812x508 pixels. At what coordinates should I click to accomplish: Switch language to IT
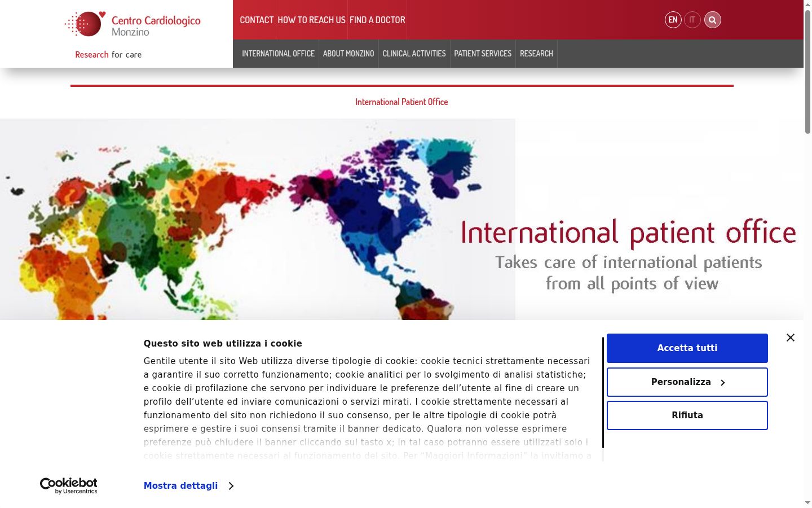coord(692,20)
